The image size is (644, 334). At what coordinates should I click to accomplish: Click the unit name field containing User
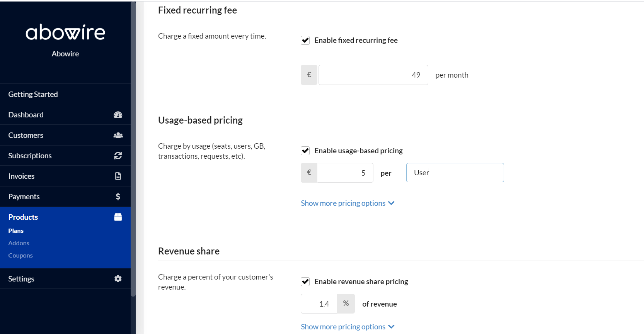(x=455, y=173)
